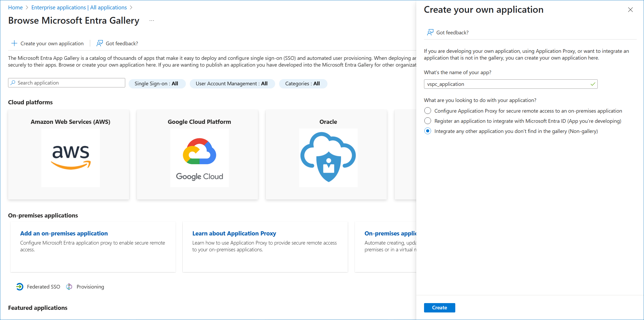Click the Federated SSO icon
The width and height of the screenshot is (644, 320).
20,286
